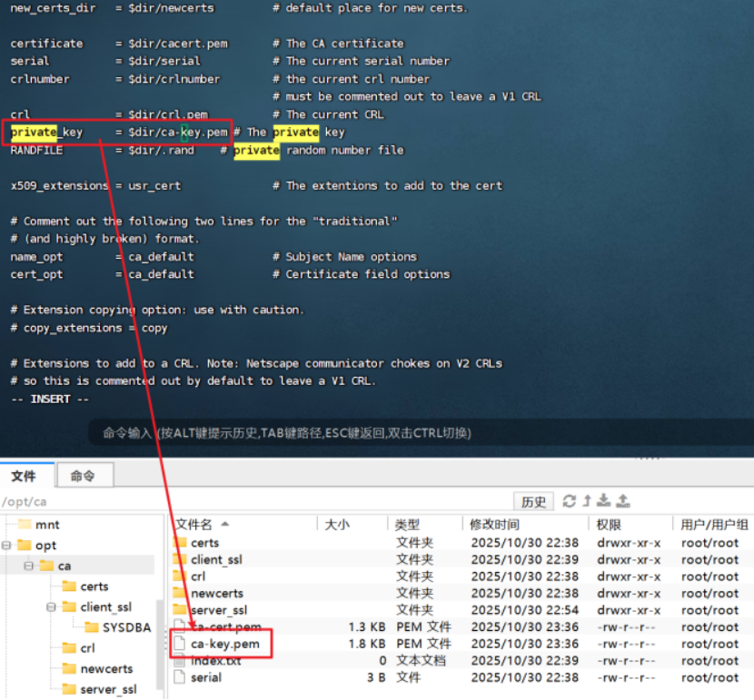Viewport: 754px width, 700px height.
Task: Click the new_certs_dir terminal line
Action: coord(239,8)
